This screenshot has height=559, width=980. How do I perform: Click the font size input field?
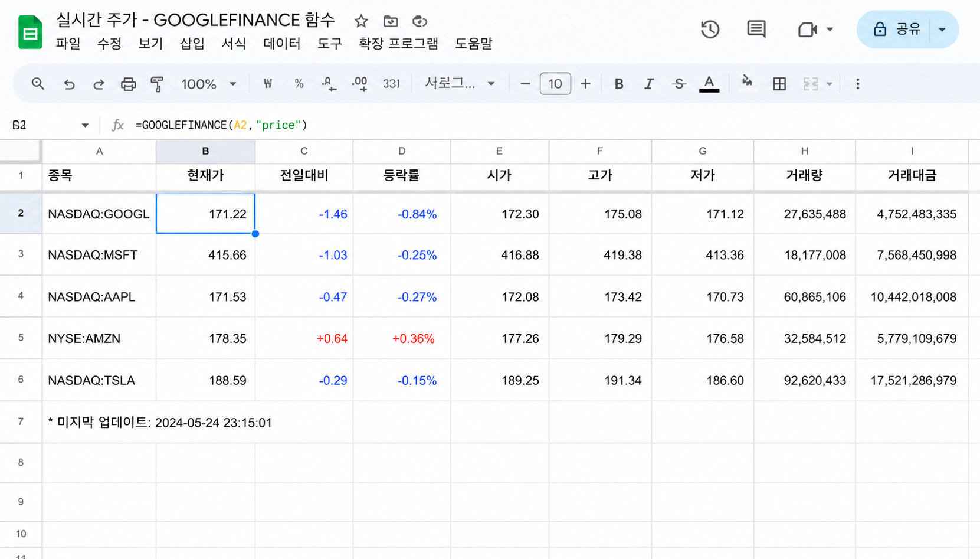555,84
